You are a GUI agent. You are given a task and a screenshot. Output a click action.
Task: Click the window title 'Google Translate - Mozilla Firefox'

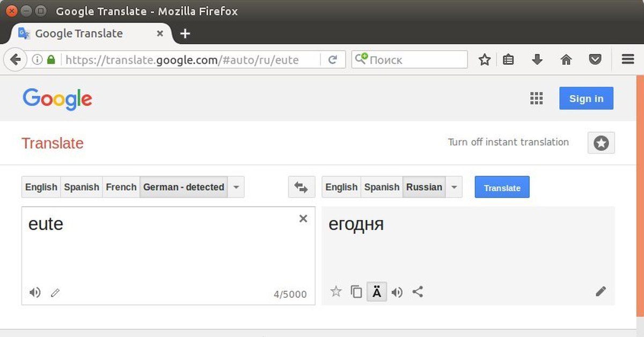pyautogui.click(x=147, y=11)
